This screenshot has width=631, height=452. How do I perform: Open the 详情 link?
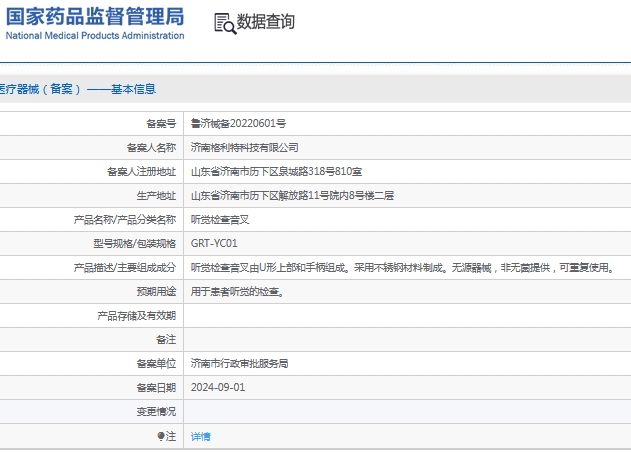coord(200,436)
